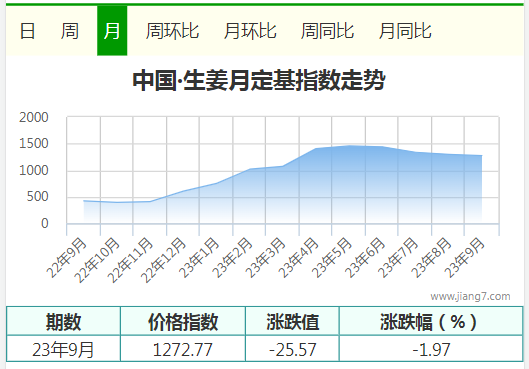Click the 涨跌值 column header
Image resolution: width=529 pixels, height=369 pixels.
[x=293, y=321]
